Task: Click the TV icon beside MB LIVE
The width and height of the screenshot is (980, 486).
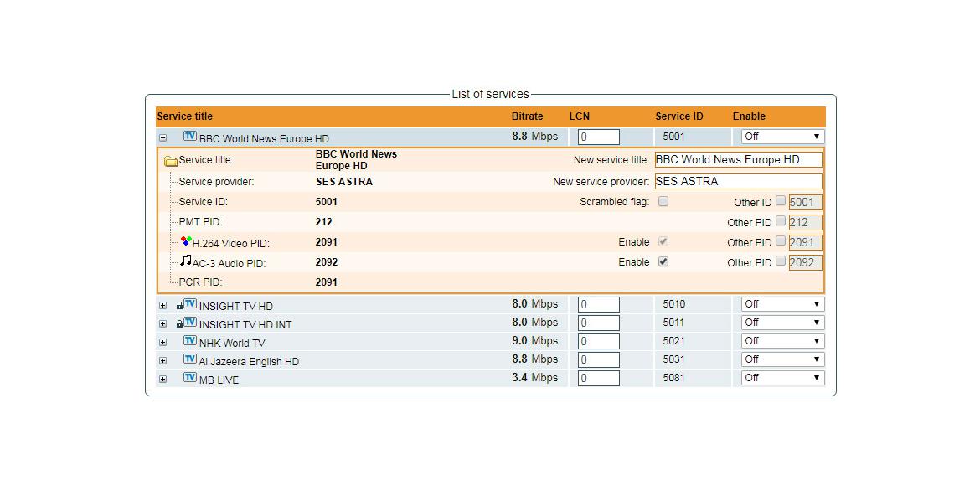Action: pyautogui.click(x=189, y=378)
